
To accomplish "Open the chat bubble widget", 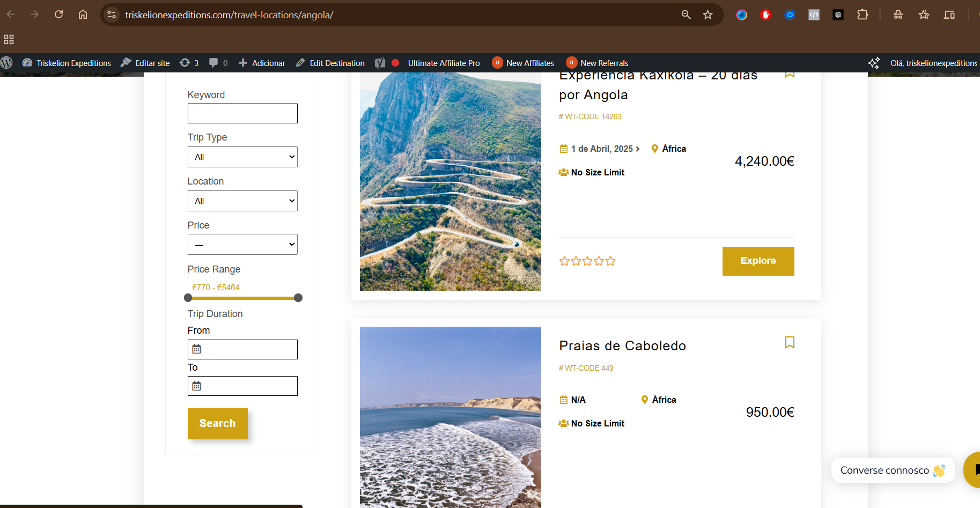I will click(974, 470).
